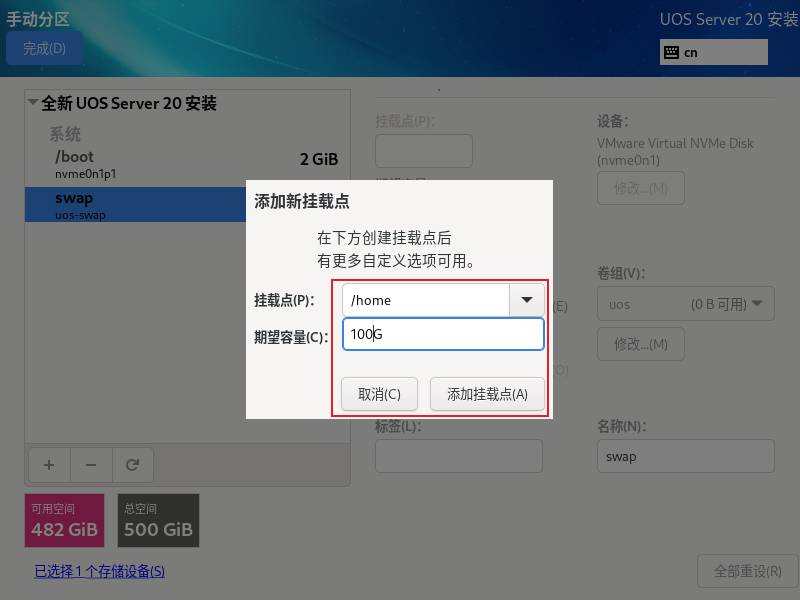800x600 pixels.
Task: Select the /boot nvme0n1p1 partition row
Action: (187, 164)
